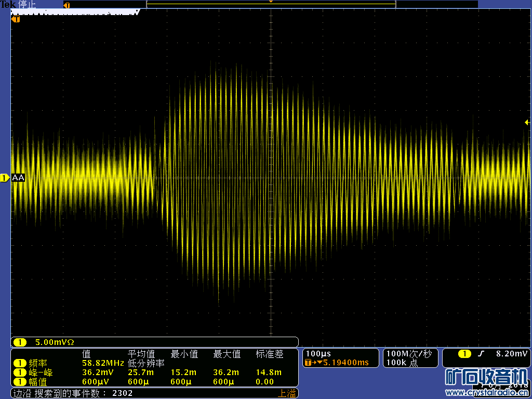Click the 100M次/秒 sample rate readout
The height and width of the screenshot is (399, 532).
(409, 354)
